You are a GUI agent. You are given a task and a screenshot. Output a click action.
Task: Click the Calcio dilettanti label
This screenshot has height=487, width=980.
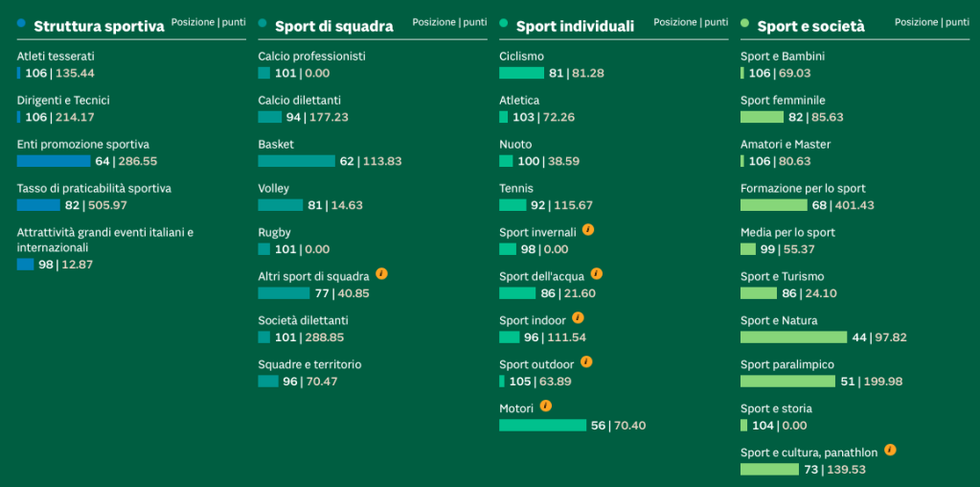tap(300, 100)
